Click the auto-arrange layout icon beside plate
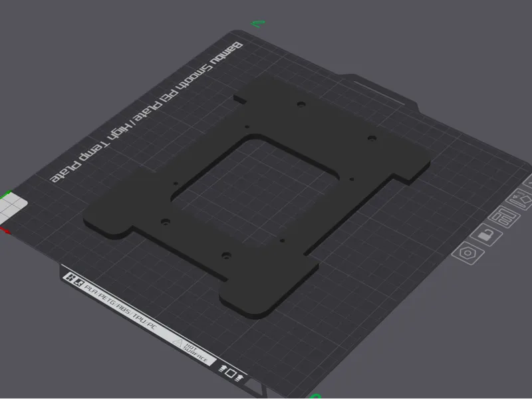The image size is (532, 399). coord(504,217)
